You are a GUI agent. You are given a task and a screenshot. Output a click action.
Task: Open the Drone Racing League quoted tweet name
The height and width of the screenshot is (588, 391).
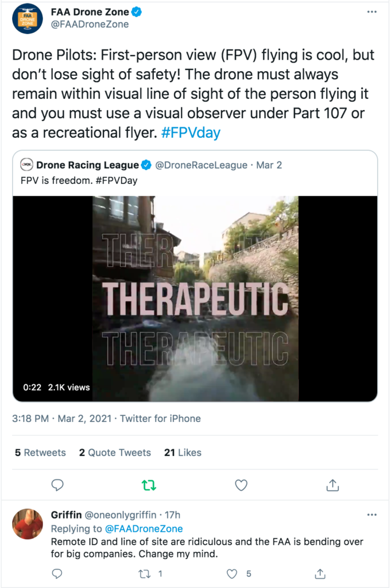coord(87,165)
